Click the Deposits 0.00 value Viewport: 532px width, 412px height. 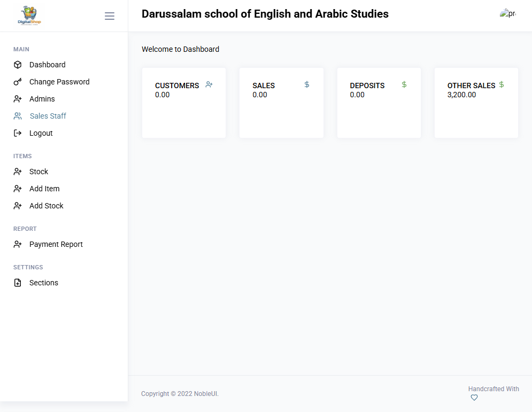(357, 95)
